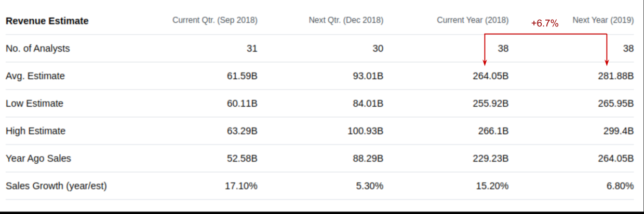The image size is (644, 214).
Task: Click the 255.92B low estimate value
Action: click(x=491, y=104)
